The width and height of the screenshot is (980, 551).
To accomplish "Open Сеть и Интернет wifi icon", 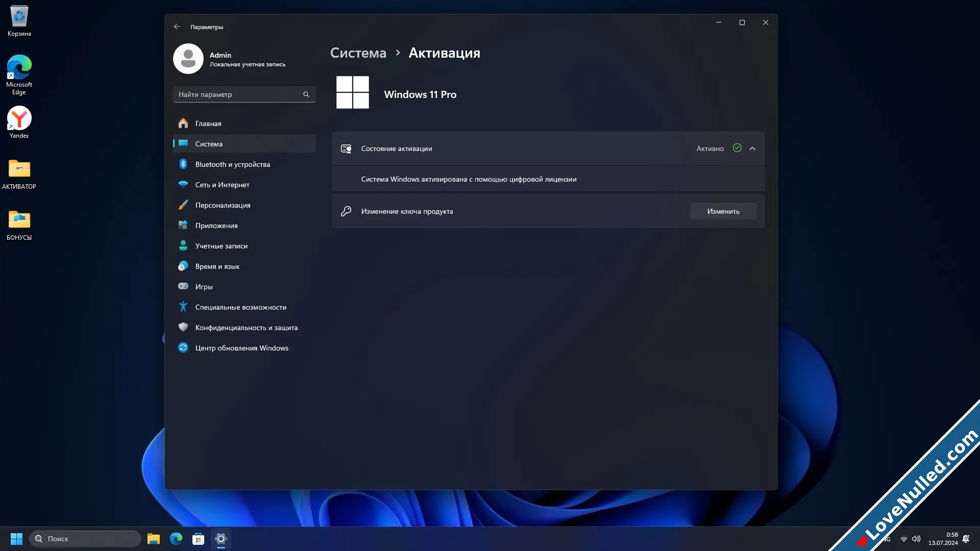I will click(183, 184).
